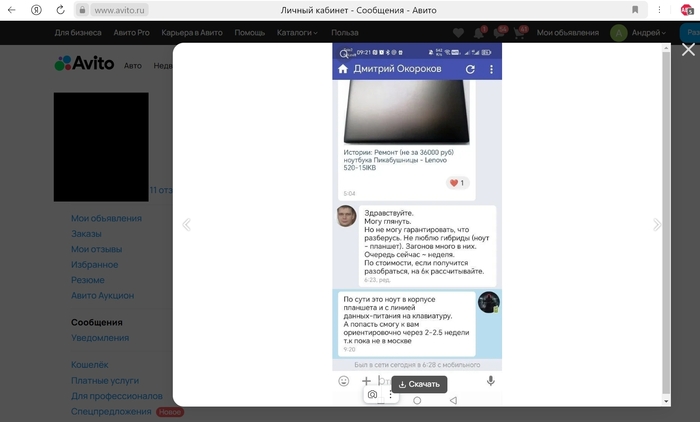Click the viewer's vertical scrollbar
Viewport: 700px width, 422px height.
666,223
